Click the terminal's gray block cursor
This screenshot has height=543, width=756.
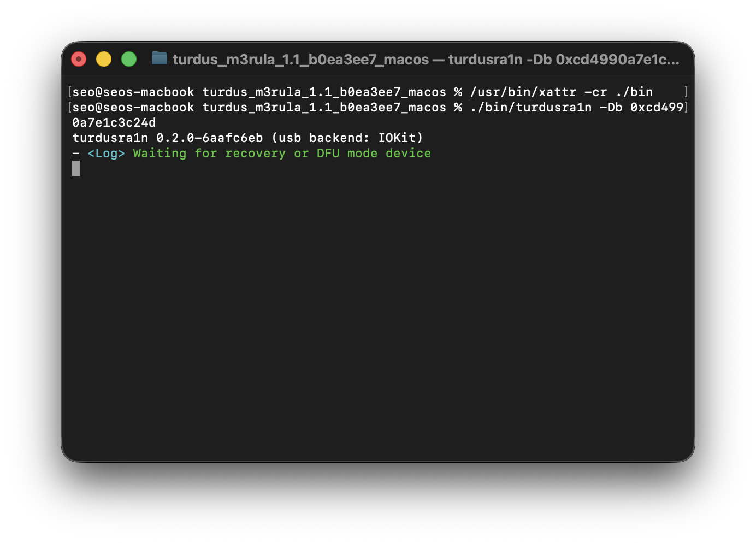tap(76, 168)
